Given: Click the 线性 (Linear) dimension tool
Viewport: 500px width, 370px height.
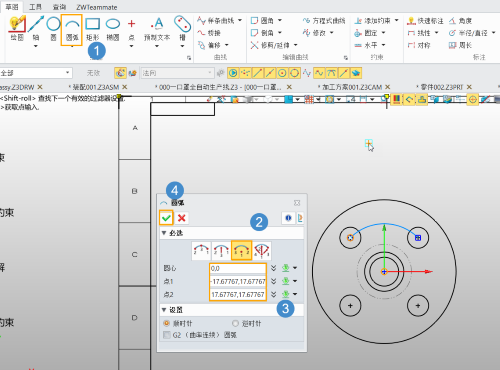Looking at the screenshot, I should [x=419, y=33].
